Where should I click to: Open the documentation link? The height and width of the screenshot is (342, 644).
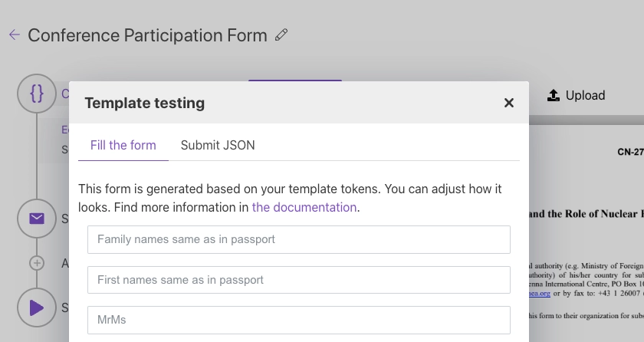coord(304,207)
